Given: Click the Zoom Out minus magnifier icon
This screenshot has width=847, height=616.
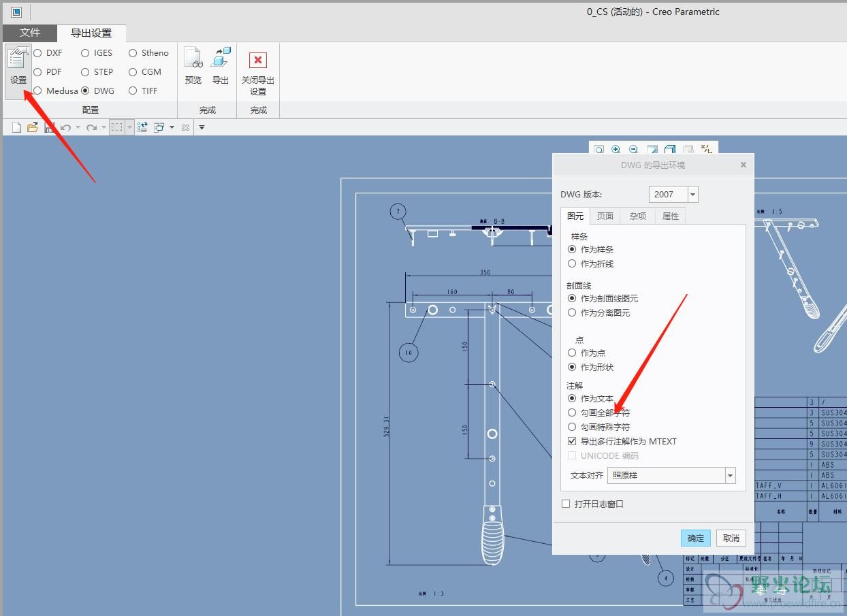Looking at the screenshot, I should pos(634,149).
